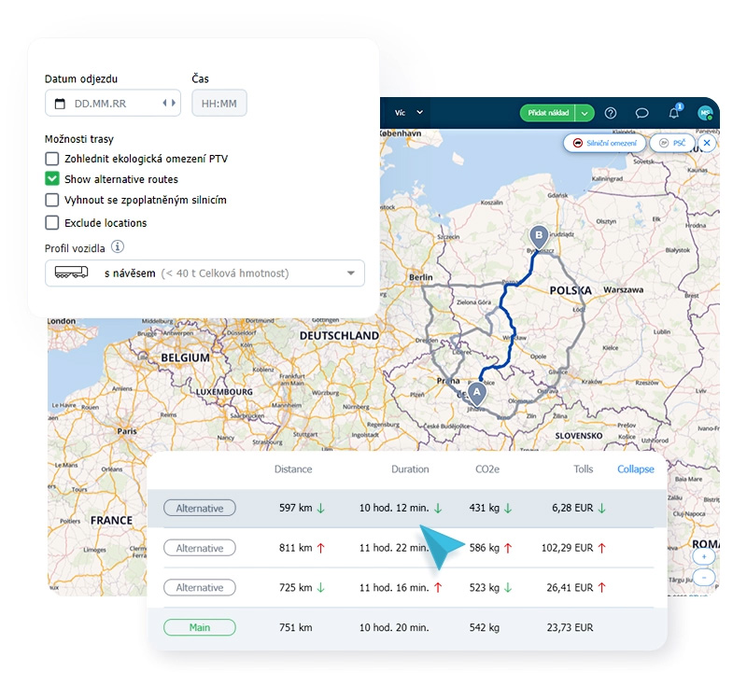Zoom in the map with plus

tap(704, 556)
